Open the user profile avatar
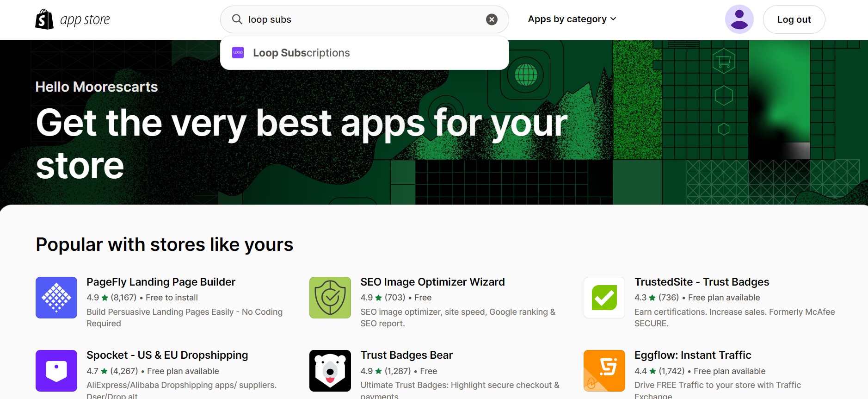Image resolution: width=868 pixels, height=399 pixels. [x=739, y=19]
